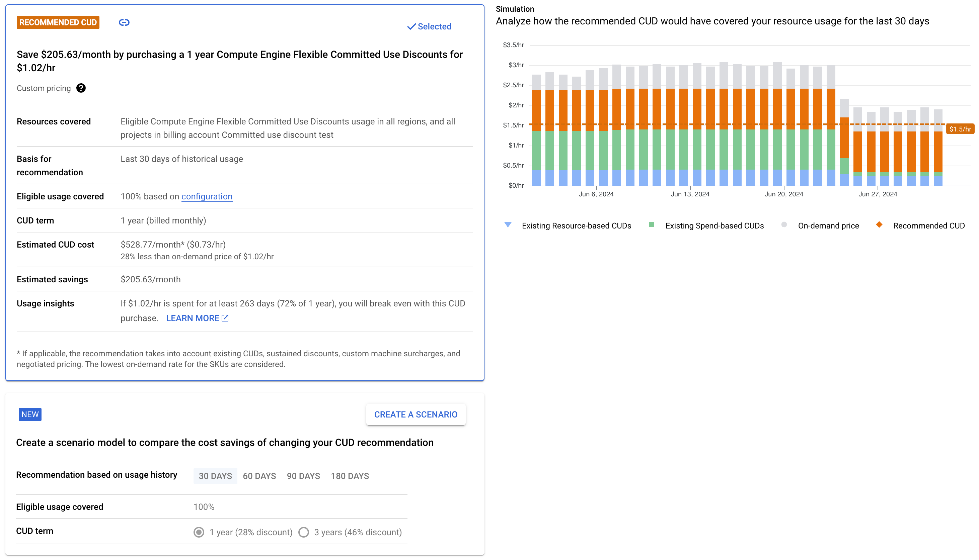
Task: Toggle the 30 DAYS usage history option
Action: (215, 476)
